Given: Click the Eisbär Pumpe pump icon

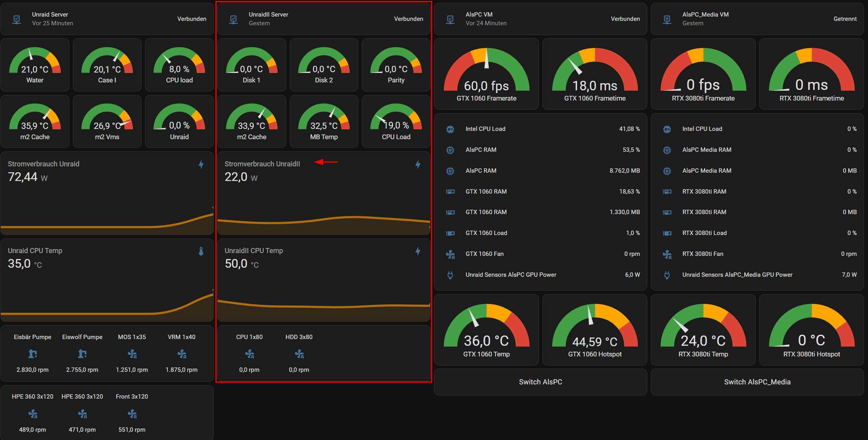Looking at the screenshot, I should (x=33, y=354).
